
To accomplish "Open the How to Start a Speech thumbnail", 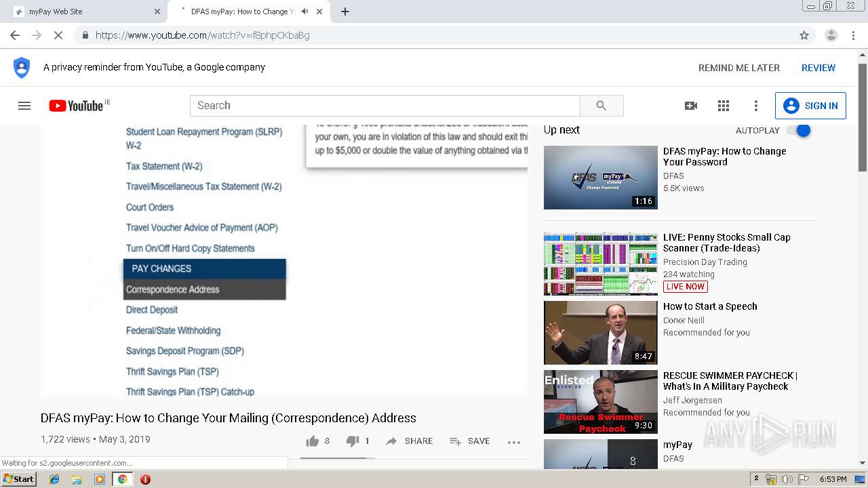I will click(x=601, y=333).
